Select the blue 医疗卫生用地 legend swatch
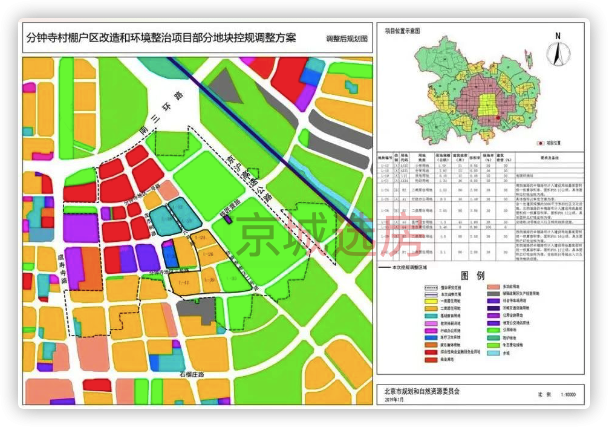Viewport: 608px width, 427px height. pyautogui.click(x=431, y=338)
